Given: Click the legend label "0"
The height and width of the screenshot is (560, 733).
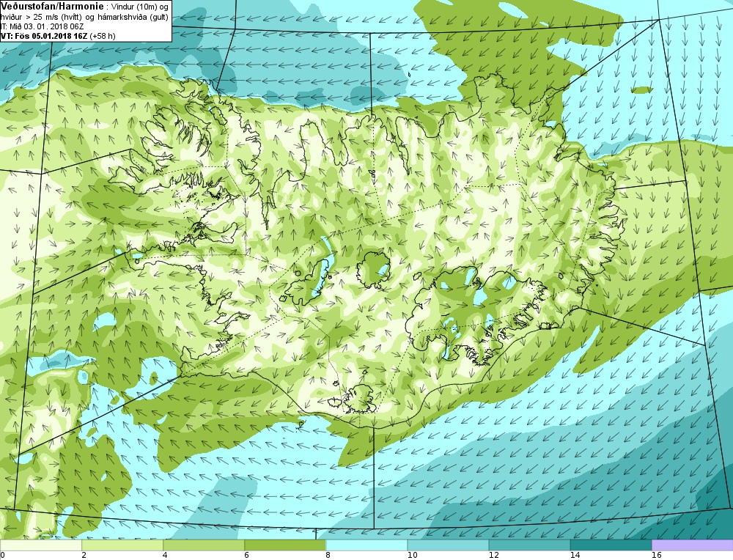Looking at the screenshot, I should 2,556.
